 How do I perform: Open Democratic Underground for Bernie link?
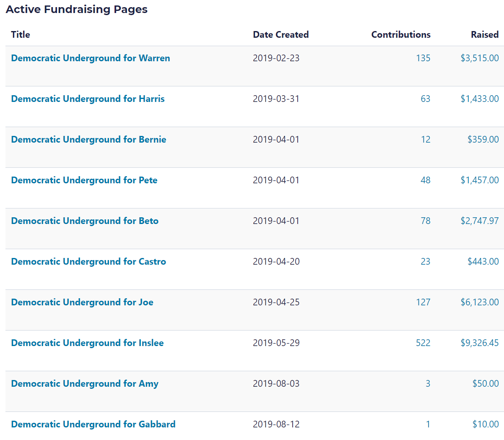tap(88, 140)
